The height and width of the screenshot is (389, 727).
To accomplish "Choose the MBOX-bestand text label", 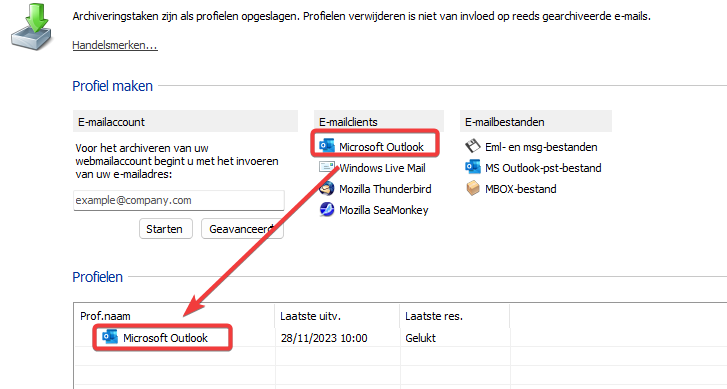I will pyautogui.click(x=521, y=189).
